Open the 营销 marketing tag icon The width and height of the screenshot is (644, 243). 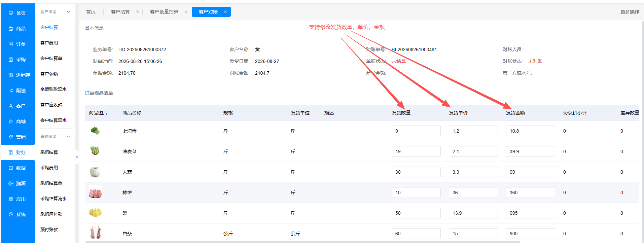click(x=11, y=137)
